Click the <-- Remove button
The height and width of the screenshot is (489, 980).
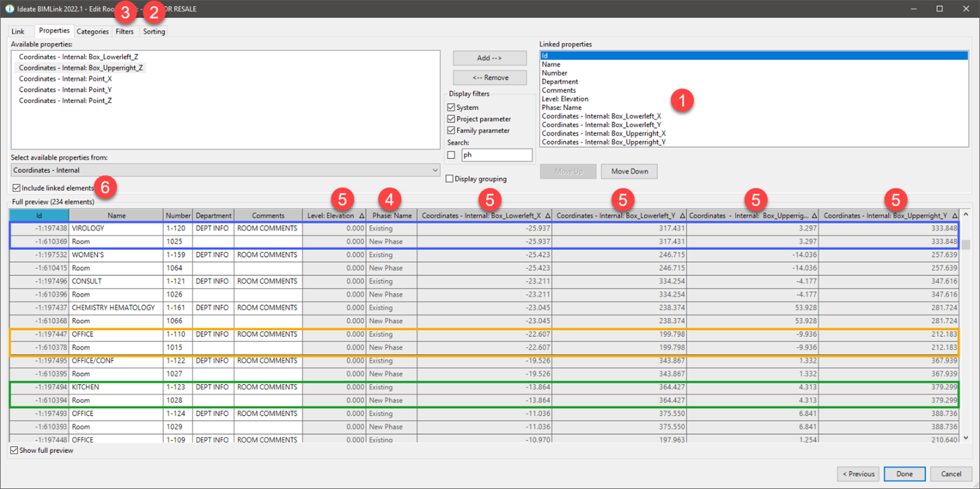[x=489, y=78]
